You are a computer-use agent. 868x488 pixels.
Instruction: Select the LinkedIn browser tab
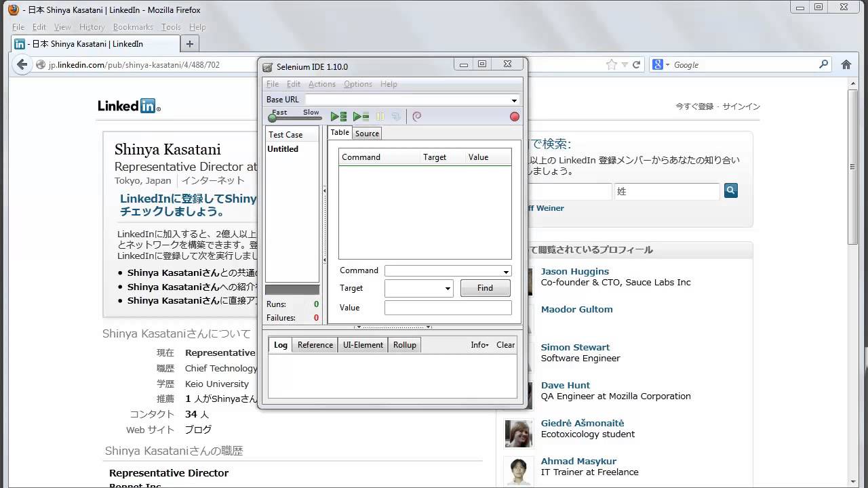[x=96, y=44]
